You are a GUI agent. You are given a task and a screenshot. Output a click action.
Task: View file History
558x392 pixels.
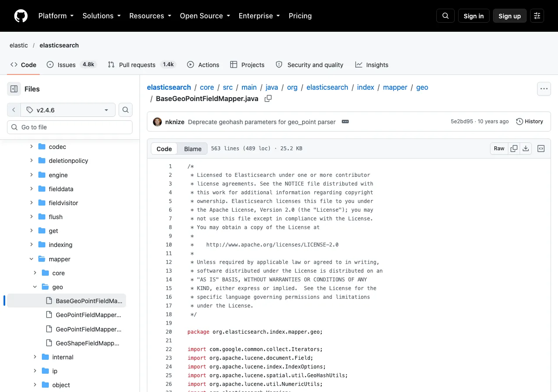point(530,122)
